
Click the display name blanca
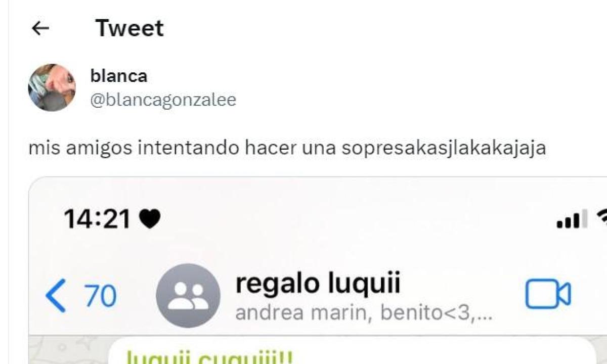(x=118, y=76)
